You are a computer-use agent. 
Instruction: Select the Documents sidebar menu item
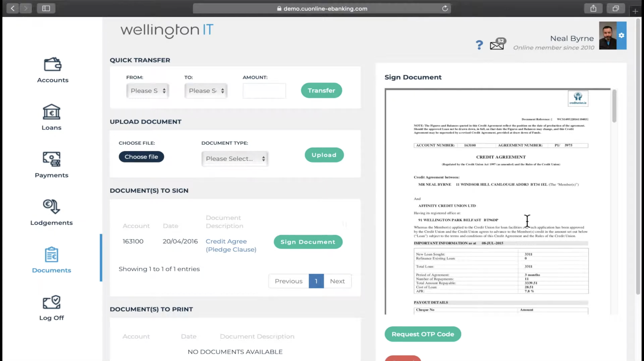pyautogui.click(x=51, y=260)
